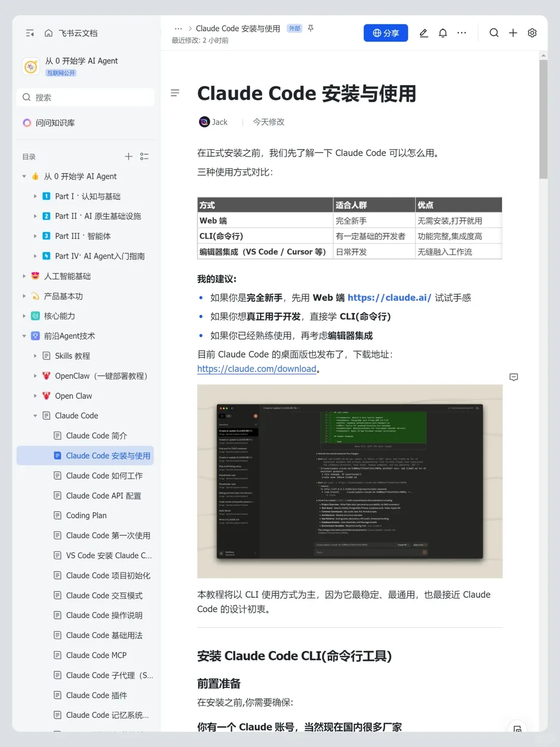Open the 互联网公开 badge under the knowledge base title

coord(61,73)
